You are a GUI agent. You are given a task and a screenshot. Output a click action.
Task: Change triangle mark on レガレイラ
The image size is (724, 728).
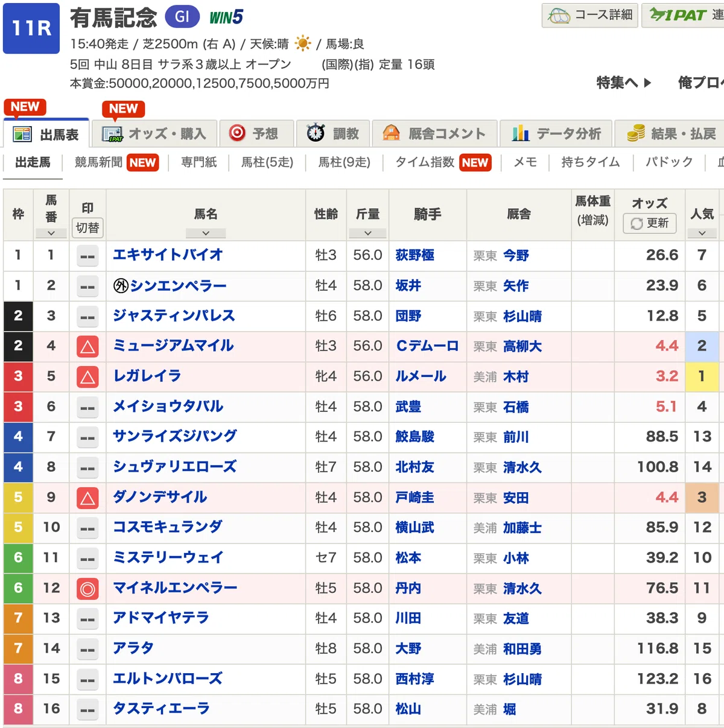click(87, 377)
